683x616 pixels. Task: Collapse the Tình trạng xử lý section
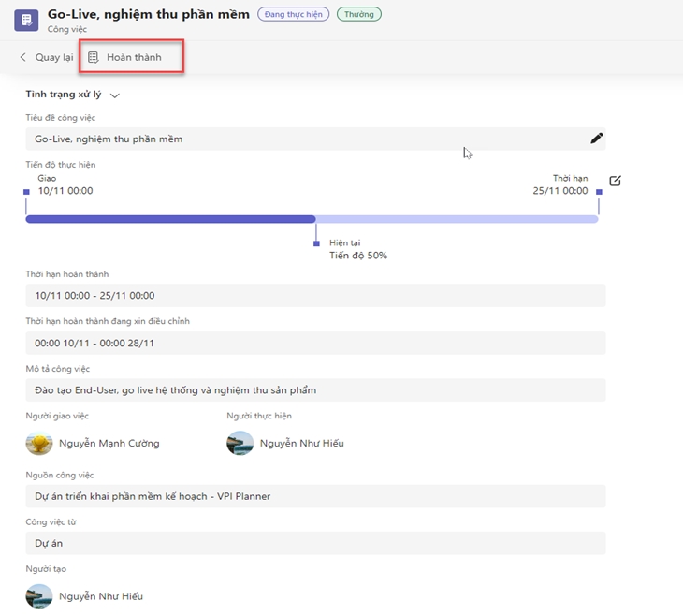[115, 95]
